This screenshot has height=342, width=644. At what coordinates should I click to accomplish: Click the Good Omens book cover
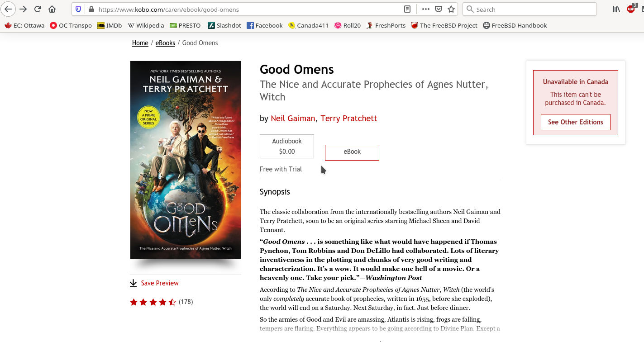(x=186, y=160)
